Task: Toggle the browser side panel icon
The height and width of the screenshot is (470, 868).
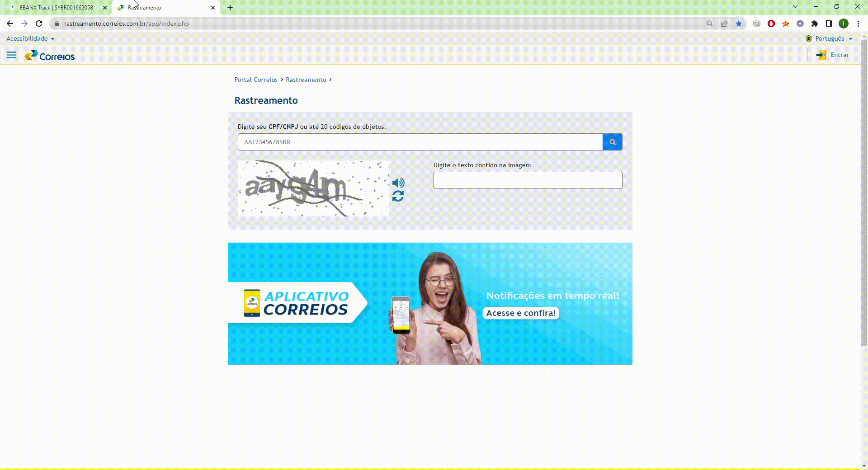Action: point(829,23)
